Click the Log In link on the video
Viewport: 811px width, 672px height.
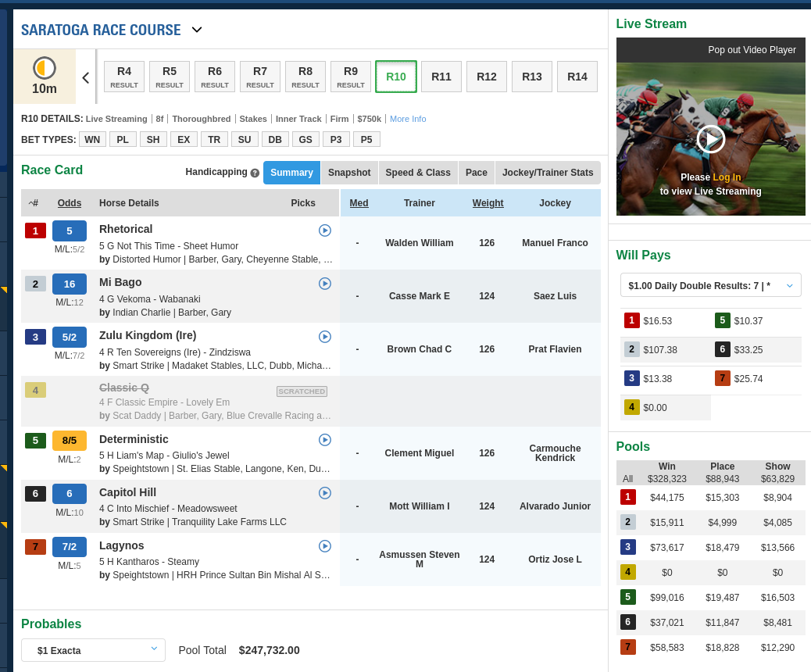[x=727, y=177]
